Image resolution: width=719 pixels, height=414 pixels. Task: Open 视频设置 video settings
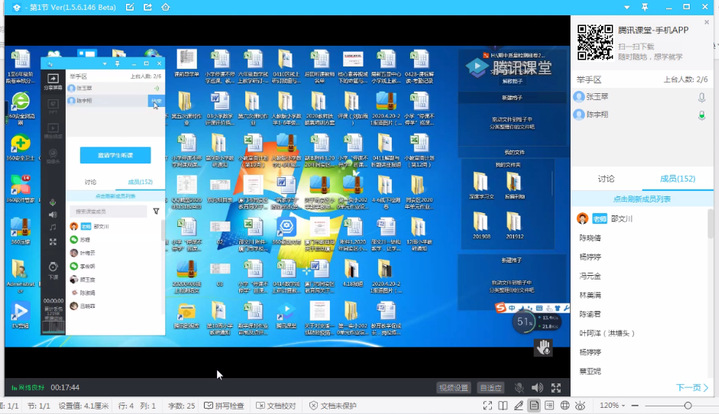coord(454,388)
